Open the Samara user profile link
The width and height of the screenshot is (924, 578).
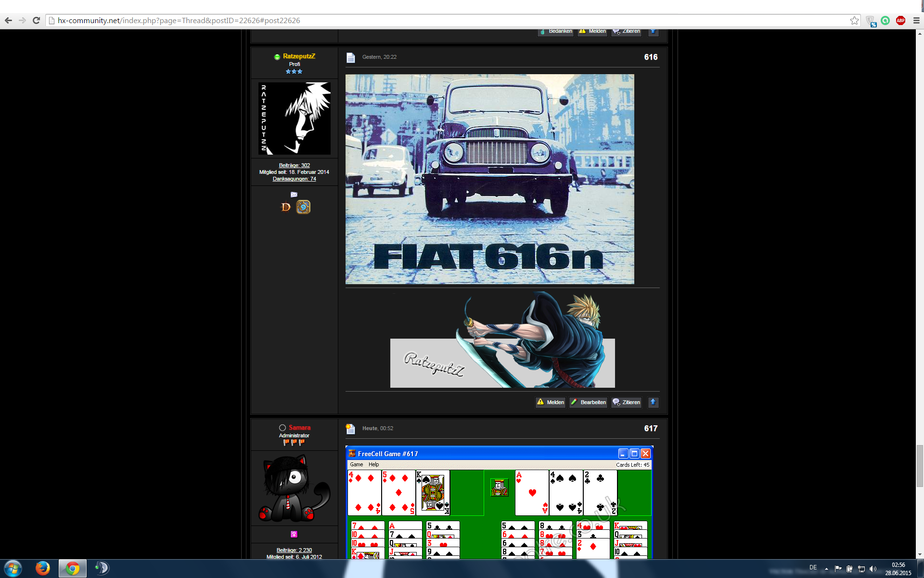pyautogui.click(x=299, y=427)
